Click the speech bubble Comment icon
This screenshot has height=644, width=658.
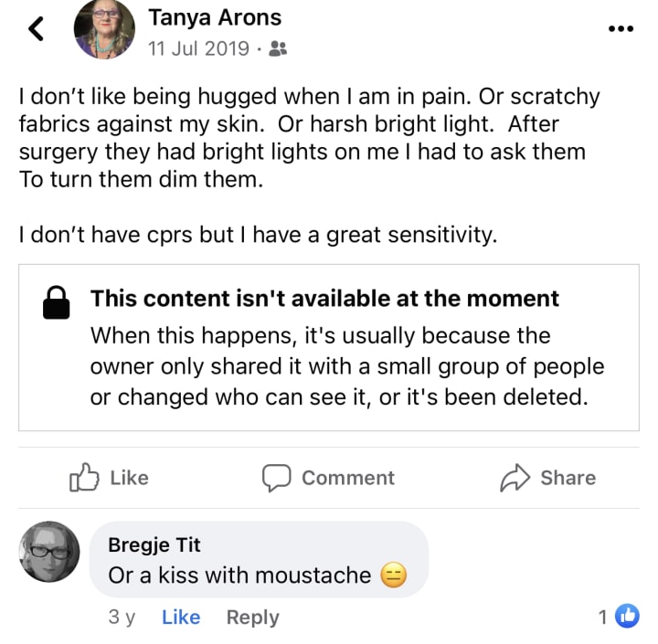point(276,477)
